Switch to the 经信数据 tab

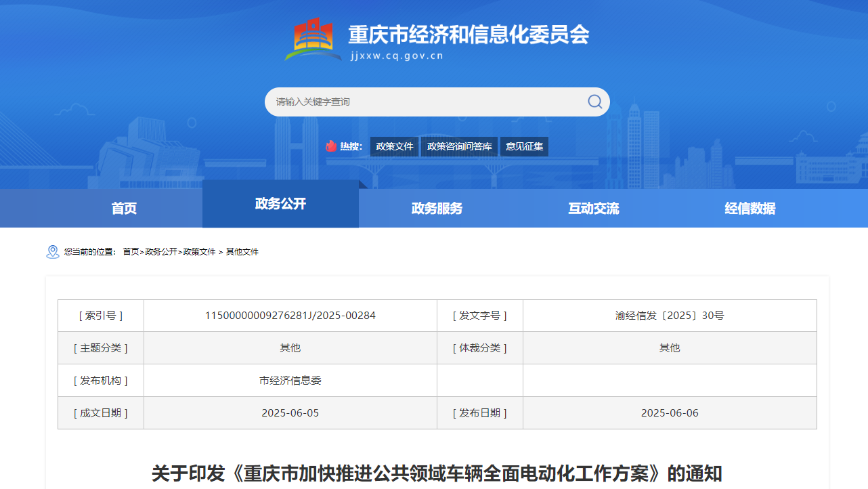click(x=750, y=209)
